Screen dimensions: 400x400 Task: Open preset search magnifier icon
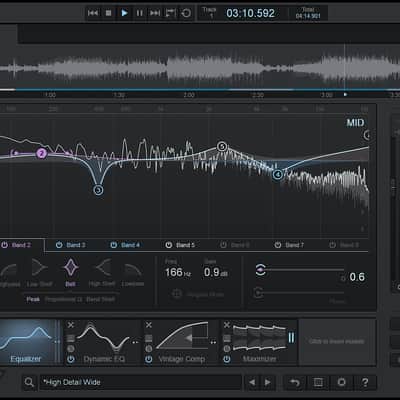tap(29, 382)
